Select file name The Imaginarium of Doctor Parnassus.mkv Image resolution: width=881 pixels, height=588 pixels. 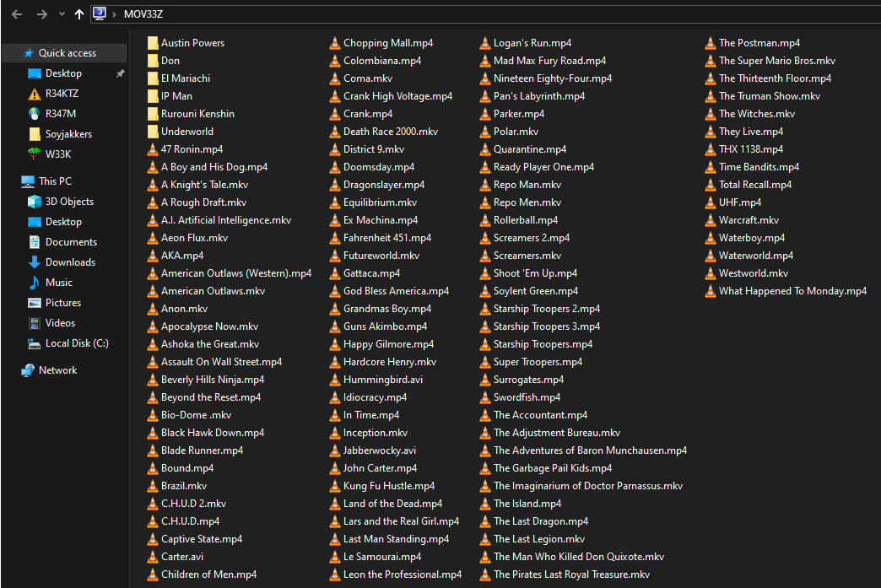587,486
